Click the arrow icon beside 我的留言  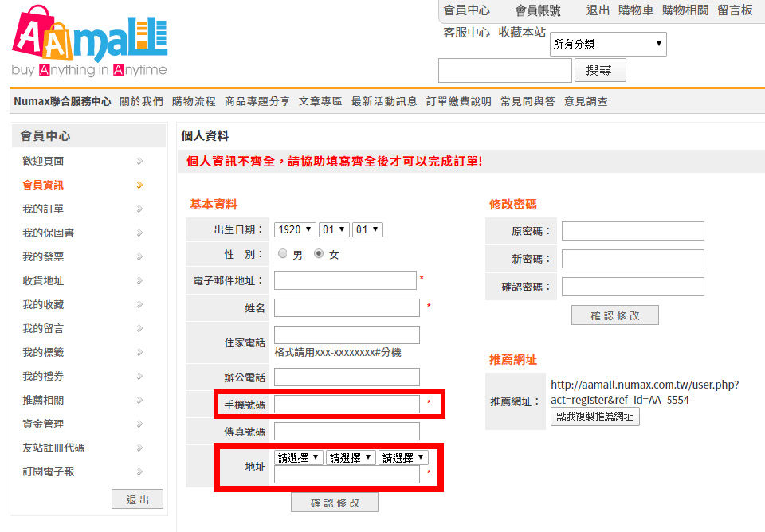[139, 328]
